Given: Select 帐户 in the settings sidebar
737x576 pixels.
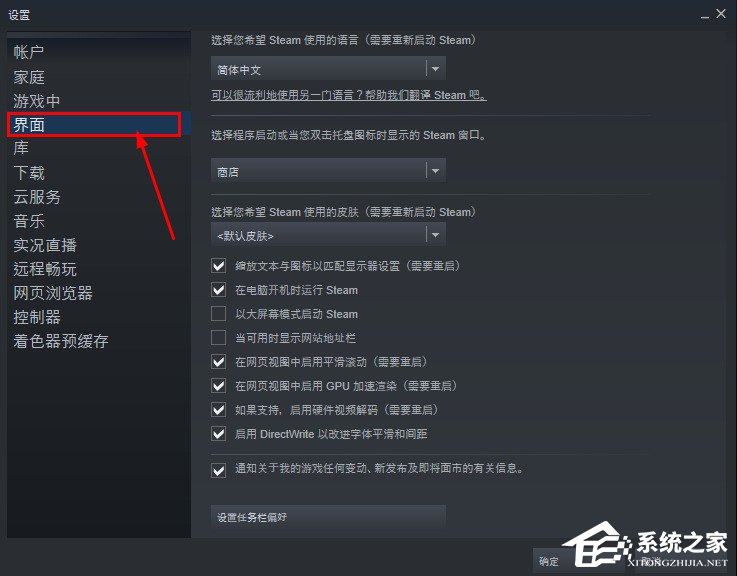Looking at the screenshot, I should coord(29,52).
